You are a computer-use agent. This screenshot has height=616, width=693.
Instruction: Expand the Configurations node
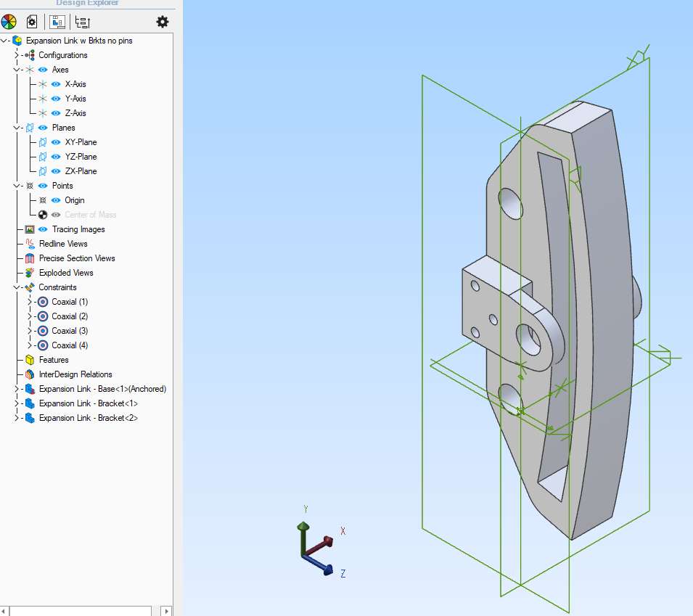17,55
